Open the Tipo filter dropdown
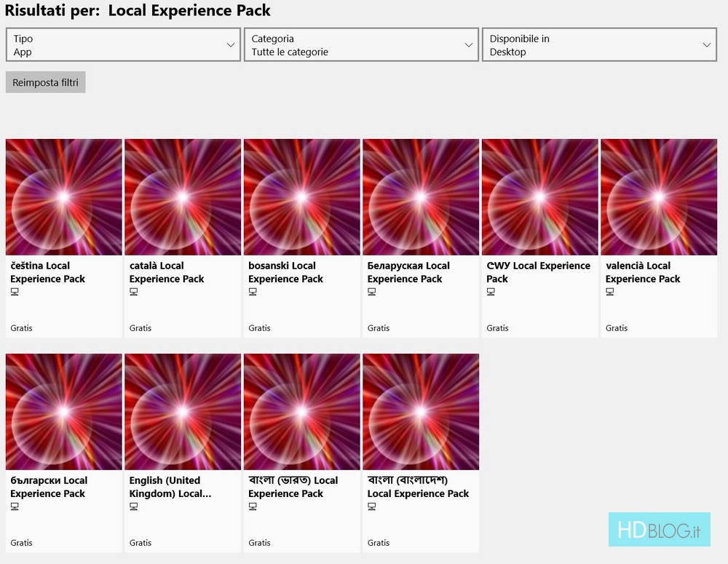728x564 pixels. coord(123,45)
